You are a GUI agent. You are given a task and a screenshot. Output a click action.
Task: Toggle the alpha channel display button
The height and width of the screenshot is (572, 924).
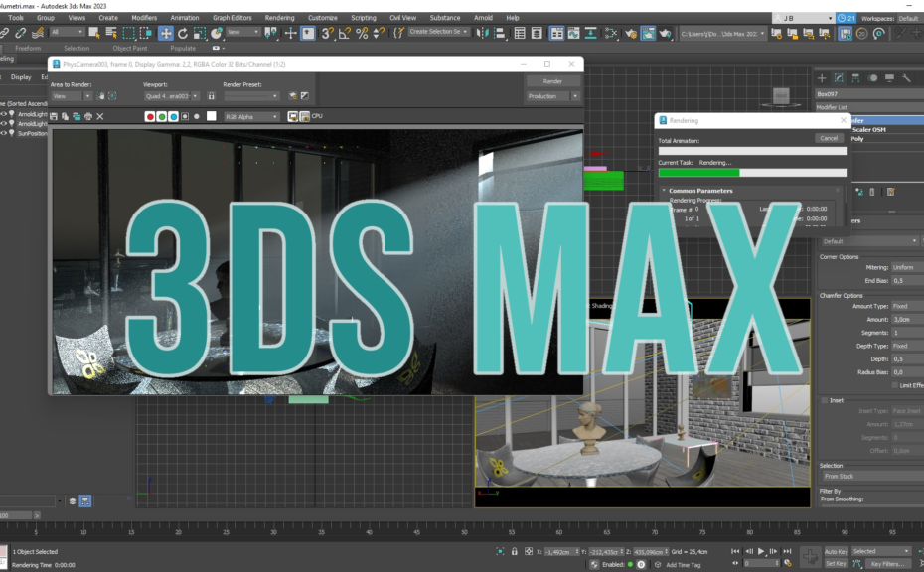coord(185,116)
